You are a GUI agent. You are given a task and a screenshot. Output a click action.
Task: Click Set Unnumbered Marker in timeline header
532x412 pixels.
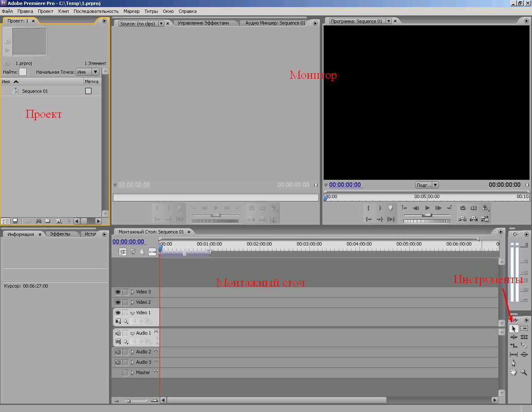click(142, 252)
